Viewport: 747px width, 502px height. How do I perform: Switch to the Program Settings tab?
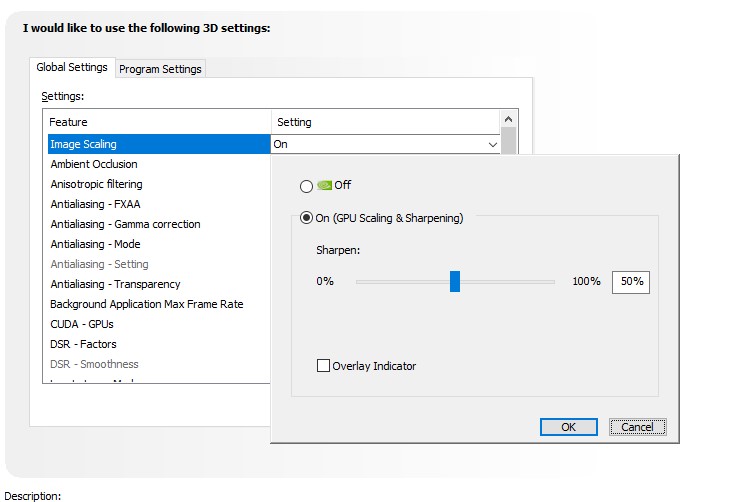click(160, 69)
